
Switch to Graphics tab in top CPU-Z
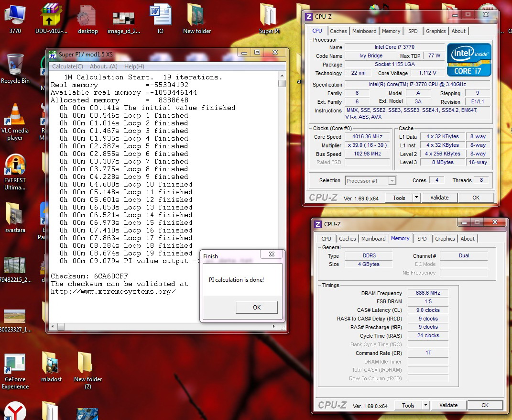[436, 31]
